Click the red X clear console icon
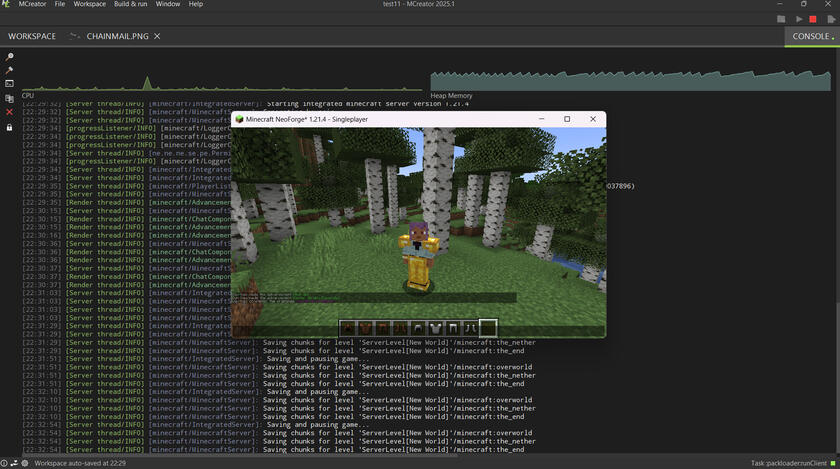Image resolution: width=840 pixels, height=469 pixels. pyautogui.click(x=9, y=112)
